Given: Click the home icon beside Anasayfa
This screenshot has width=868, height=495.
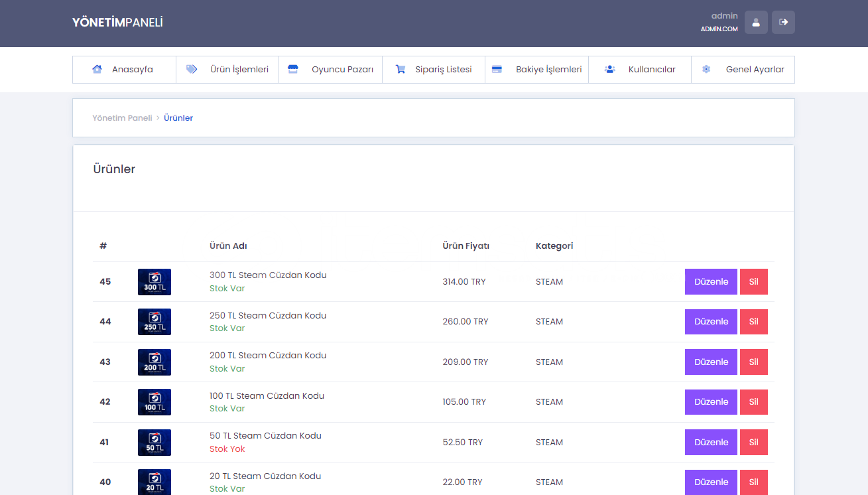Looking at the screenshot, I should (97, 69).
